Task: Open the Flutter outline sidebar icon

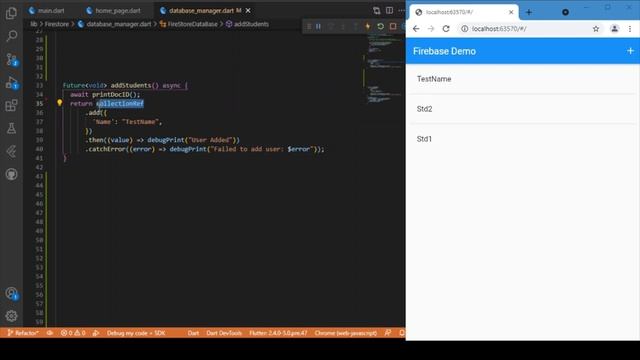Action: coord(11,151)
